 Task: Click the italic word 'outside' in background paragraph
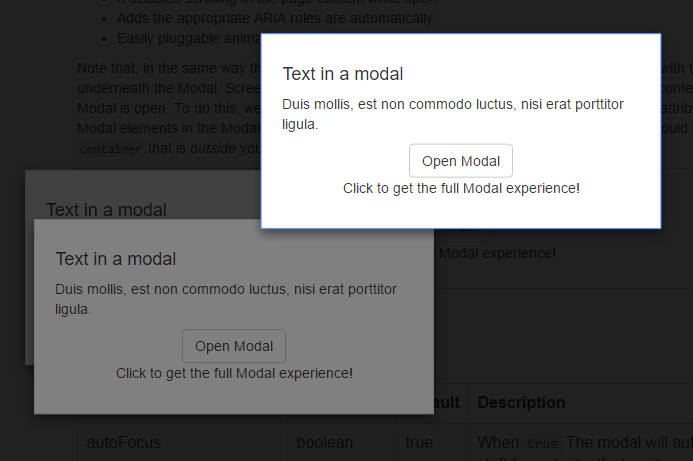(x=213, y=148)
